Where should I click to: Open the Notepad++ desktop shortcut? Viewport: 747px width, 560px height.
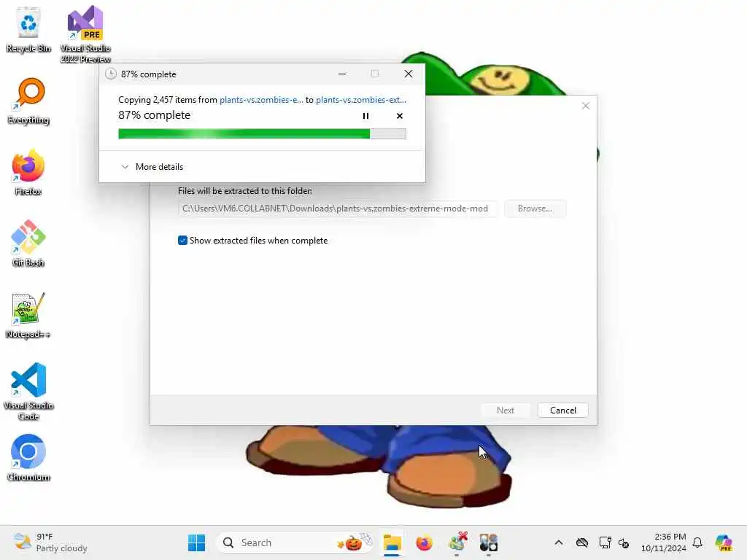pos(28,315)
